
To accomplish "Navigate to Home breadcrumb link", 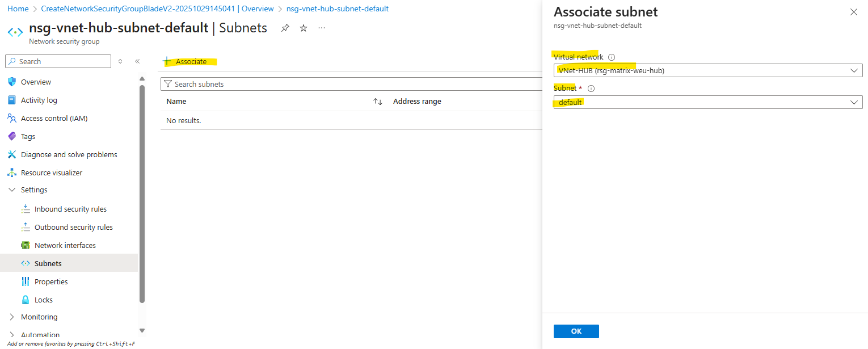I will pyautogui.click(x=18, y=9).
